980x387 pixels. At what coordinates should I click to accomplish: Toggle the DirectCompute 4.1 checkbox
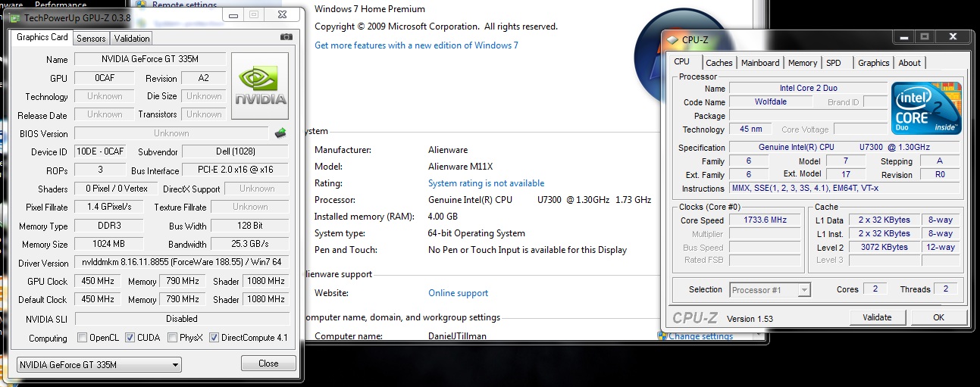point(214,338)
